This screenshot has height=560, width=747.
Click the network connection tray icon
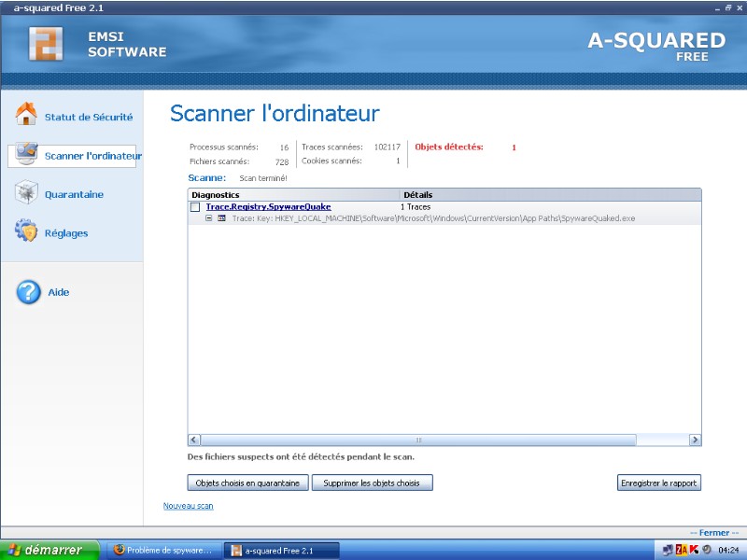[x=668, y=550]
